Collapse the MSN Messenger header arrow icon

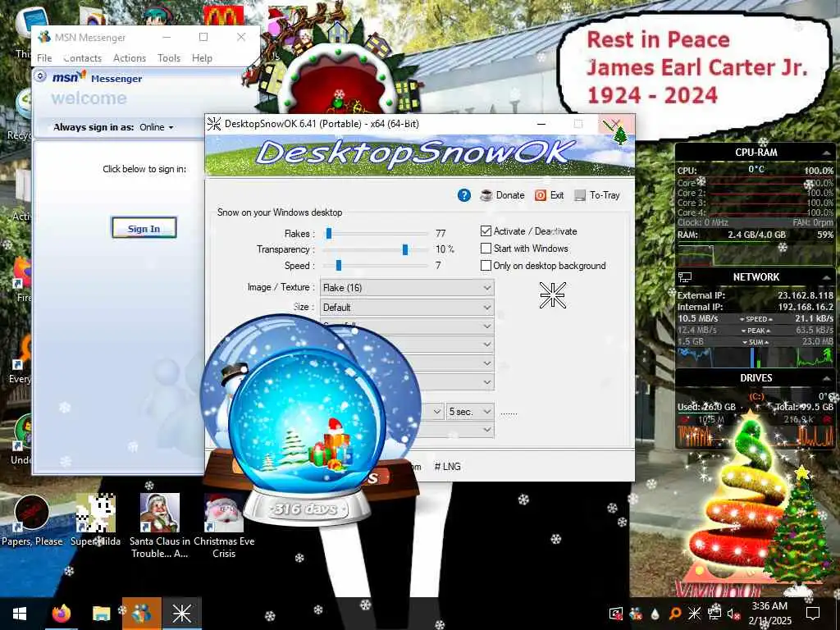tap(40, 76)
